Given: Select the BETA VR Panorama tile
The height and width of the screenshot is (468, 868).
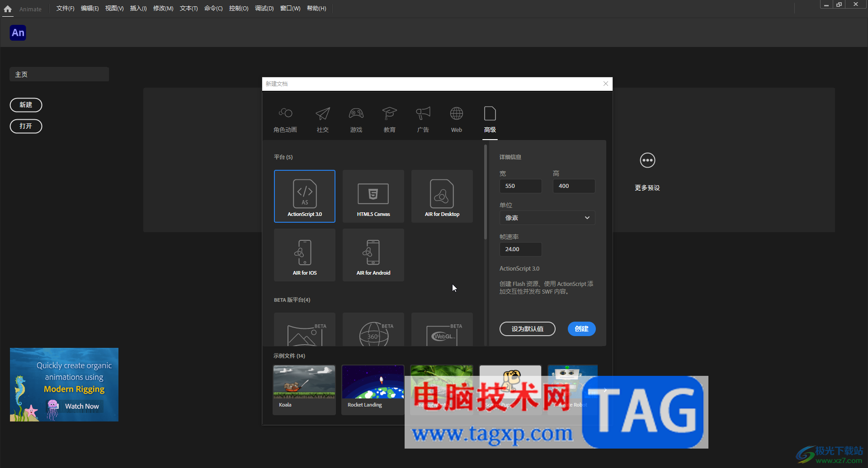Looking at the screenshot, I should pyautogui.click(x=305, y=330).
